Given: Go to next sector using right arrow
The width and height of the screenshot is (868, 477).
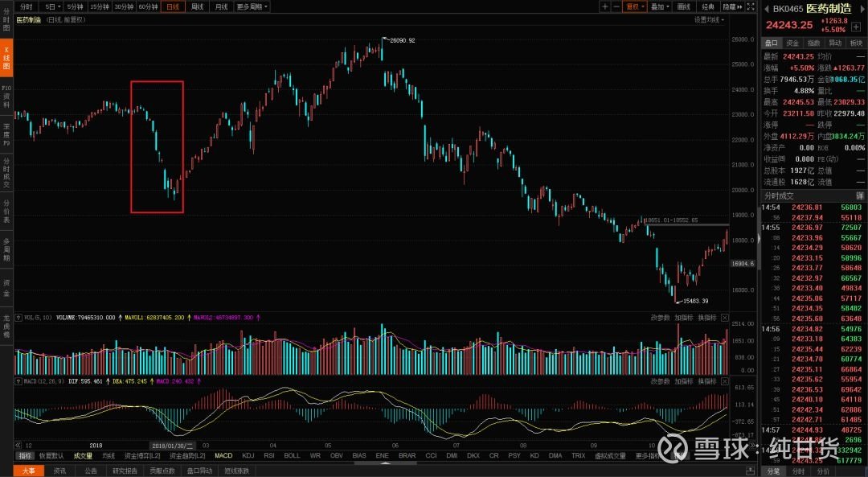Looking at the screenshot, I should click(x=862, y=9).
